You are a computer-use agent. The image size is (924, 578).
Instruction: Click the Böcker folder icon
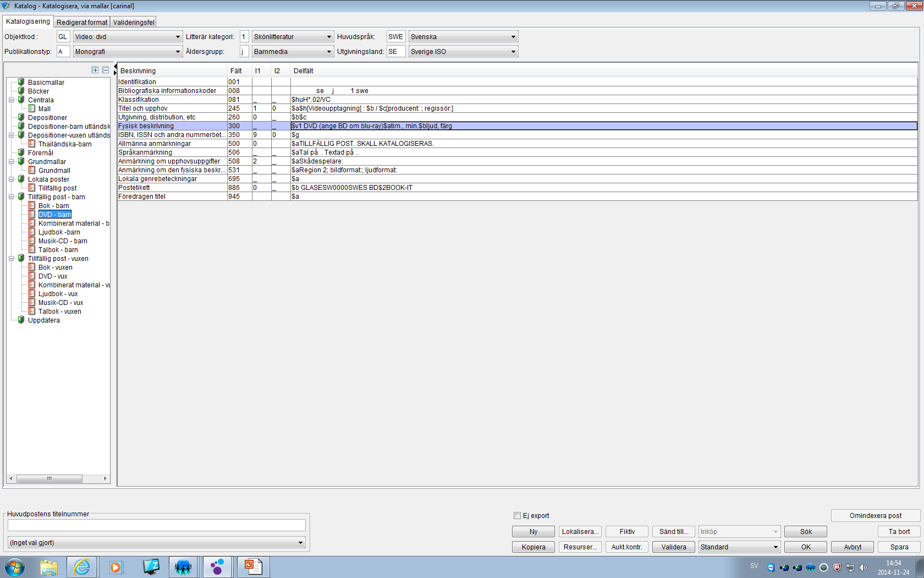pos(21,91)
